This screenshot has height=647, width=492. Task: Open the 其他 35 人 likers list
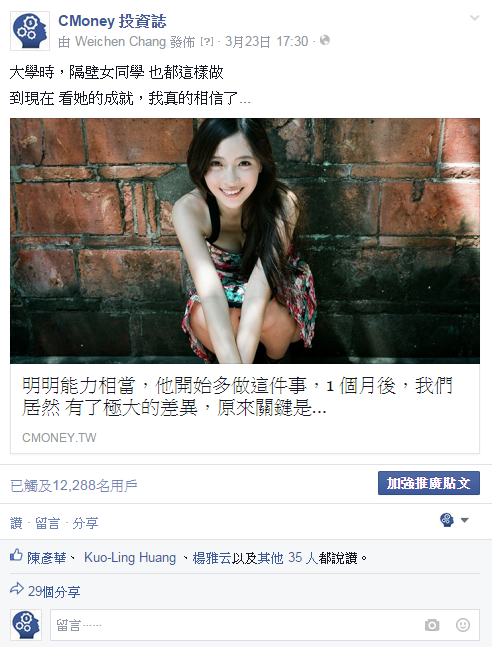pos(288,558)
